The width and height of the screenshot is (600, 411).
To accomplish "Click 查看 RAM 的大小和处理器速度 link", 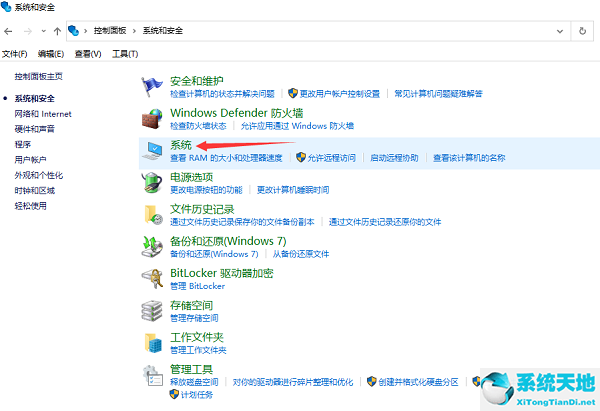I will [226, 158].
